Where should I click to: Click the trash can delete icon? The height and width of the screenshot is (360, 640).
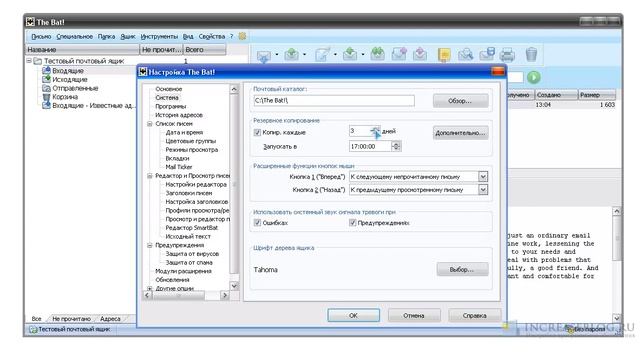pyautogui.click(x=531, y=54)
